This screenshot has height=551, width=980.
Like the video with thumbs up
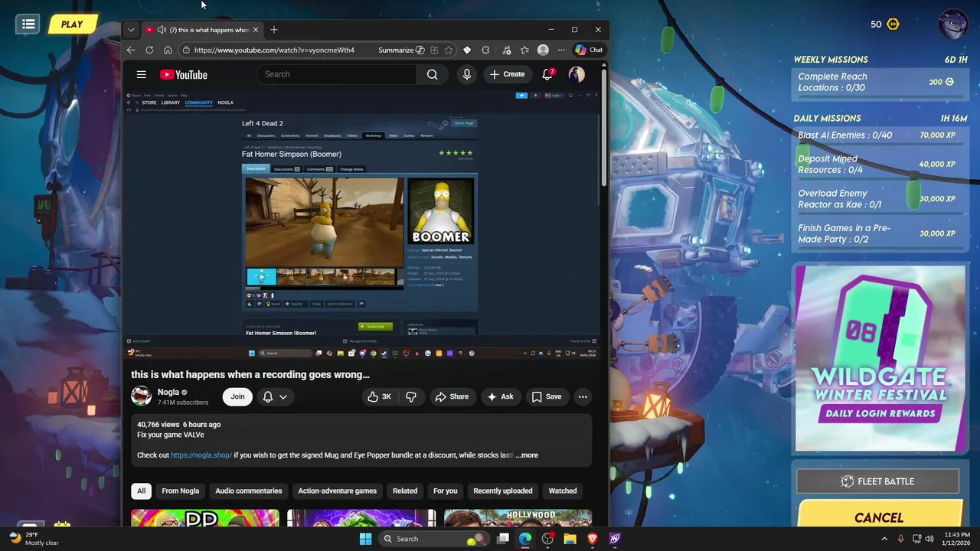tap(380, 396)
